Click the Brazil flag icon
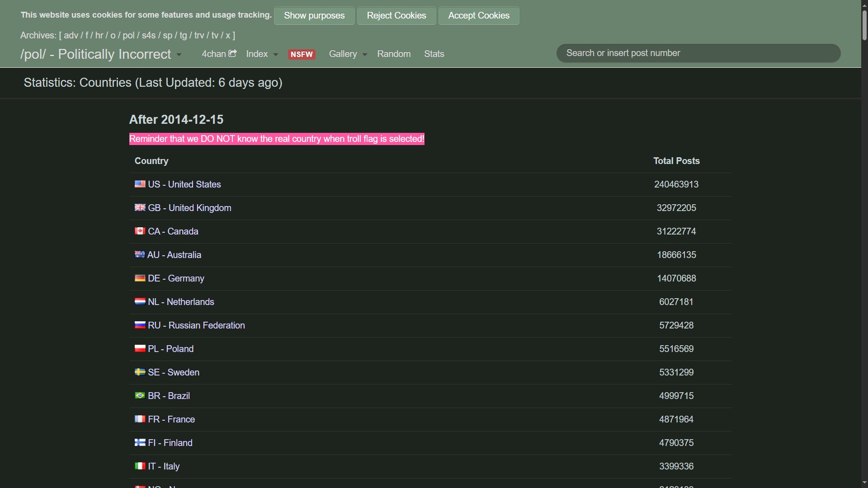The width and height of the screenshot is (868, 488). 140,395
